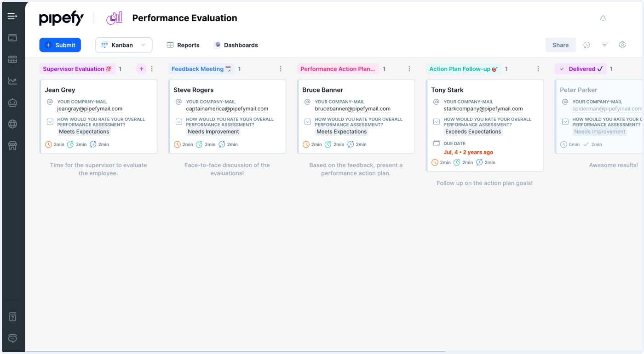Switch to the Dashboards view
Image resolution: width=644 pixels, height=354 pixels.
click(236, 45)
